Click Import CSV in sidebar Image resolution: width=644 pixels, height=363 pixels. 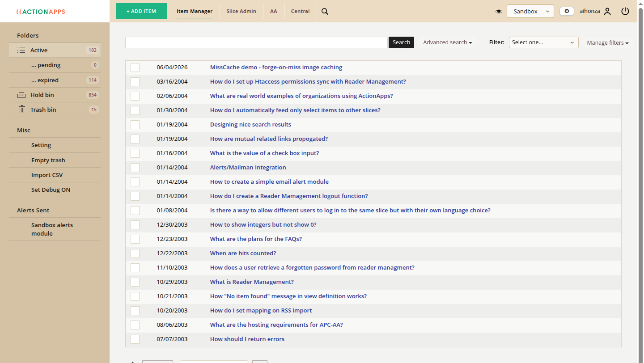pyautogui.click(x=47, y=175)
